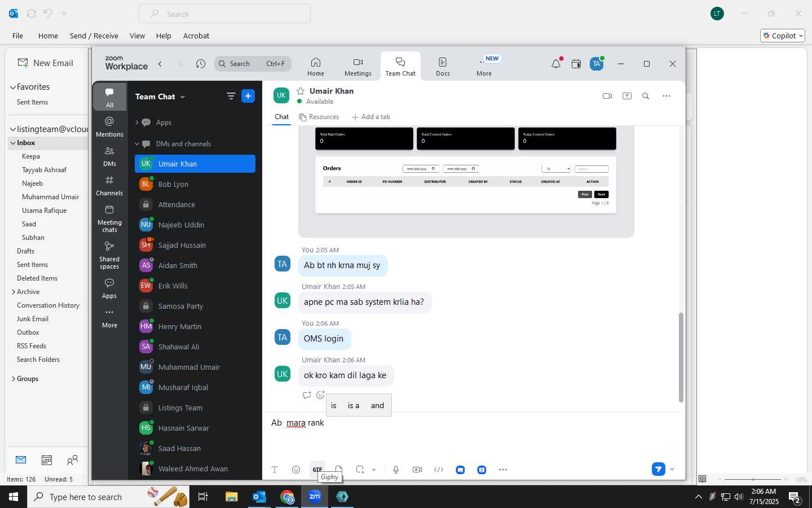Open the Zoom Docs tab
Screen dimensions: 812x508
(x=443, y=67)
